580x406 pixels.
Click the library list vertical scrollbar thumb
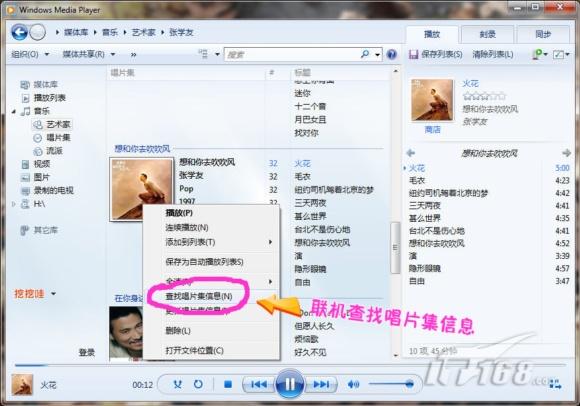tap(395, 247)
